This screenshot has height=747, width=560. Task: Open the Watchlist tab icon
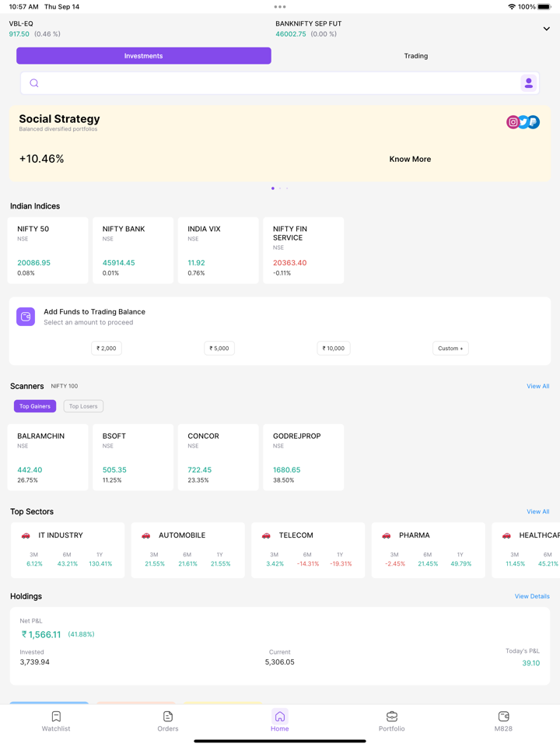click(56, 717)
